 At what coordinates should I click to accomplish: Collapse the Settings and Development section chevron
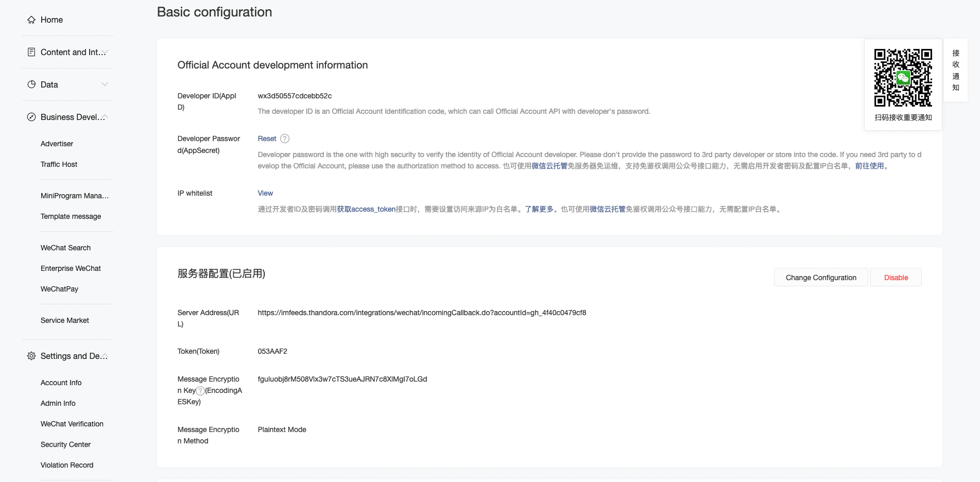click(x=105, y=356)
